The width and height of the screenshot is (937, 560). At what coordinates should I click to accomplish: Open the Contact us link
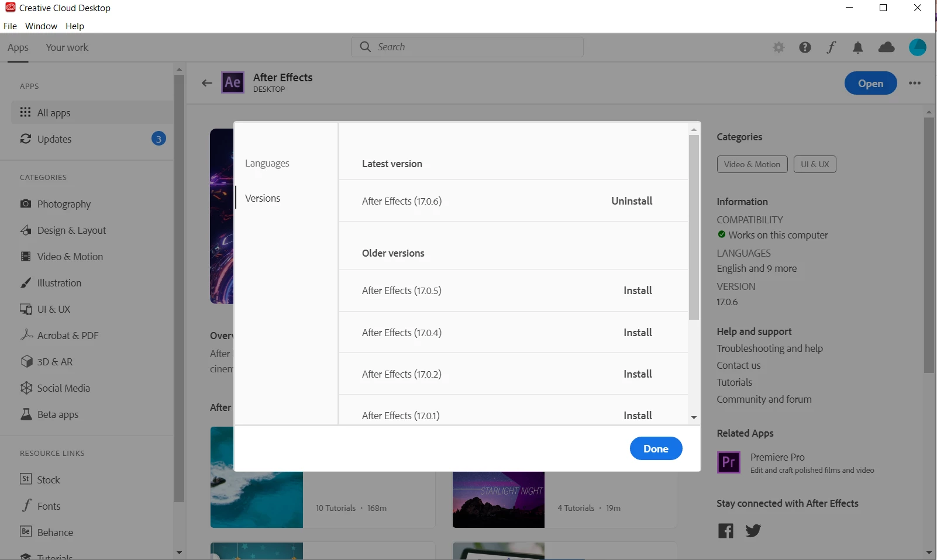739,365
